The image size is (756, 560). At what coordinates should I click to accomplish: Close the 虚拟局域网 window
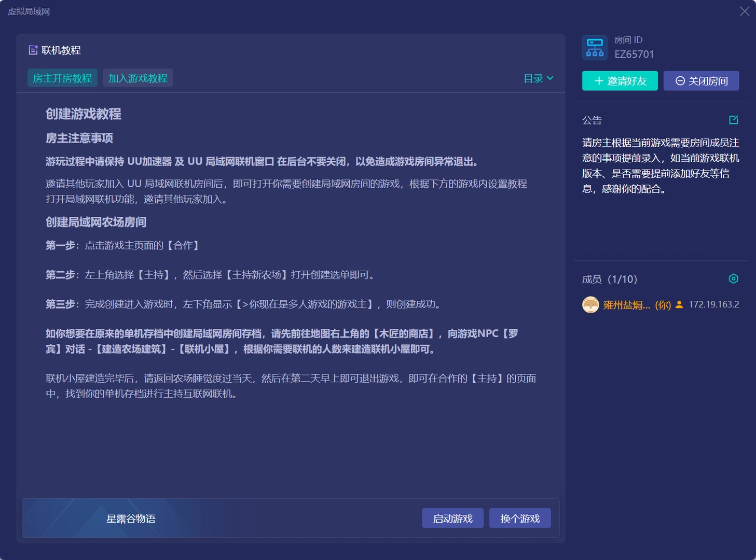pos(744,11)
